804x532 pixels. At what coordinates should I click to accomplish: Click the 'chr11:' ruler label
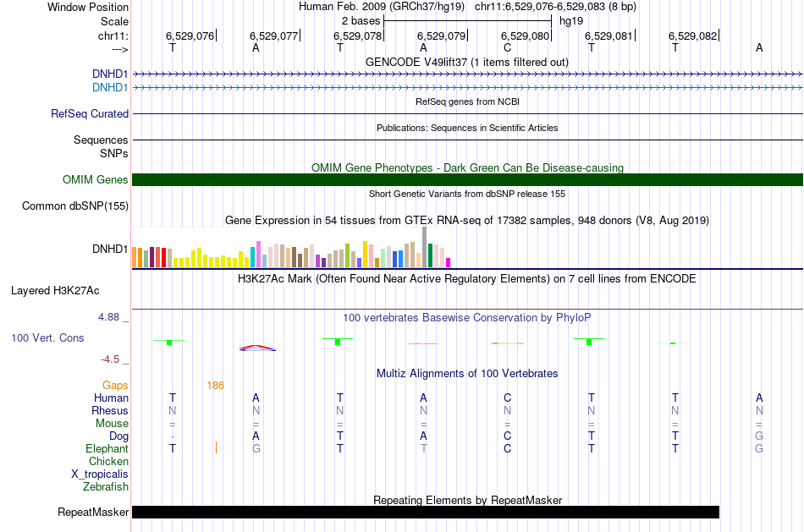pos(113,36)
